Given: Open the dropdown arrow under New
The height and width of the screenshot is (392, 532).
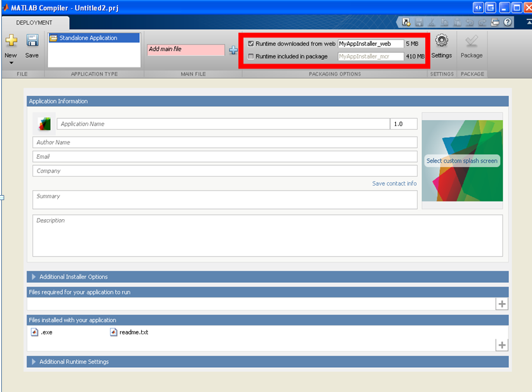Looking at the screenshot, I should tap(11, 63).
